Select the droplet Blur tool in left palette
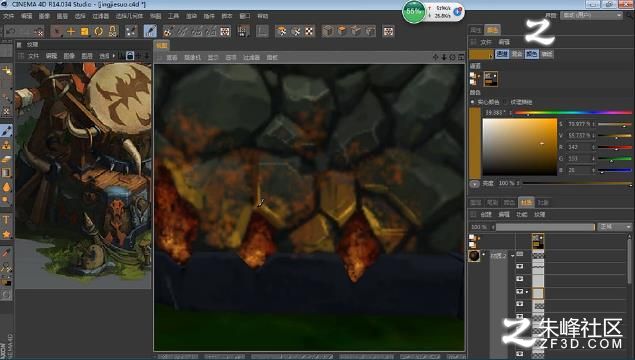This screenshot has width=635, height=360. pos(6,187)
